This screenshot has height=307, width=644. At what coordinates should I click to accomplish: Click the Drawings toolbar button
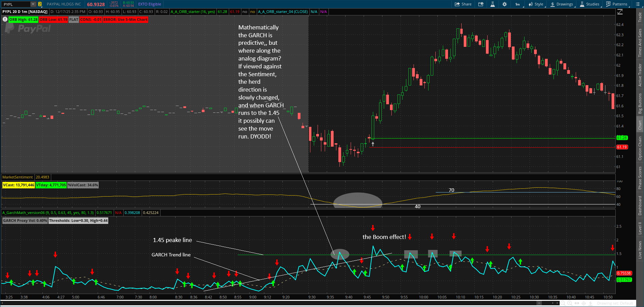[562, 4]
